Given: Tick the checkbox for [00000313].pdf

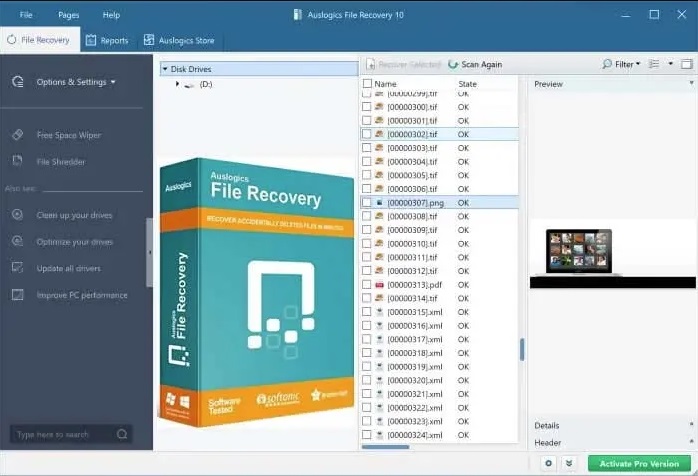Looking at the screenshot, I should pyautogui.click(x=367, y=285).
